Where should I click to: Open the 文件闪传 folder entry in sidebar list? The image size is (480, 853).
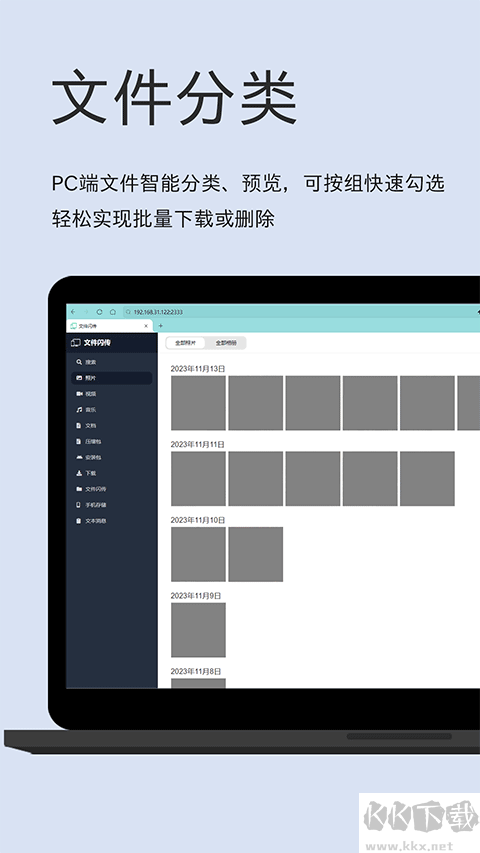pos(112,489)
